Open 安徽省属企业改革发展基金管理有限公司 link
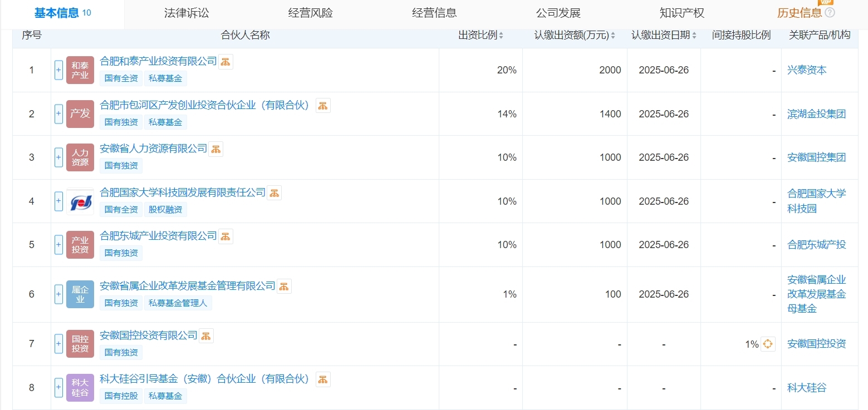The image size is (868, 410). point(188,286)
